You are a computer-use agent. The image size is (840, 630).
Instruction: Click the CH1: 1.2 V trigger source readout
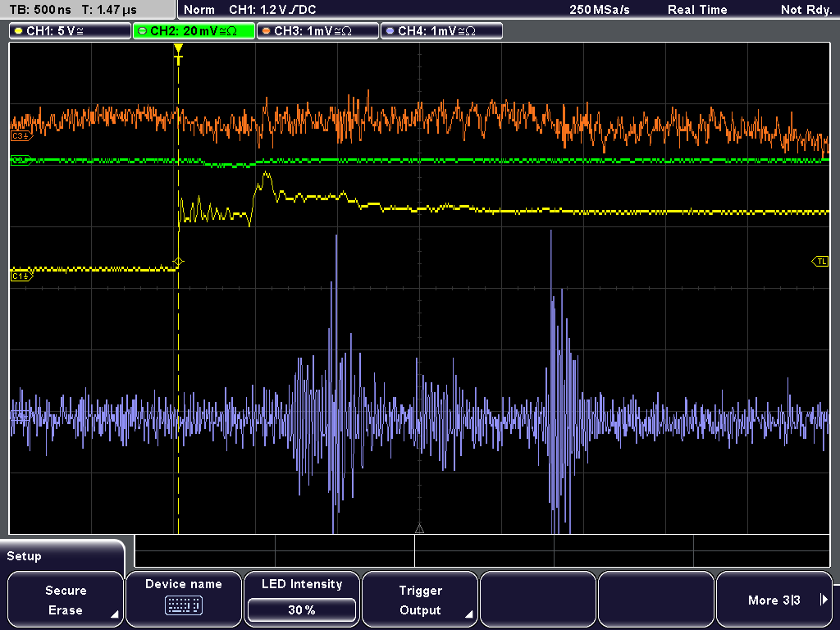(272, 10)
